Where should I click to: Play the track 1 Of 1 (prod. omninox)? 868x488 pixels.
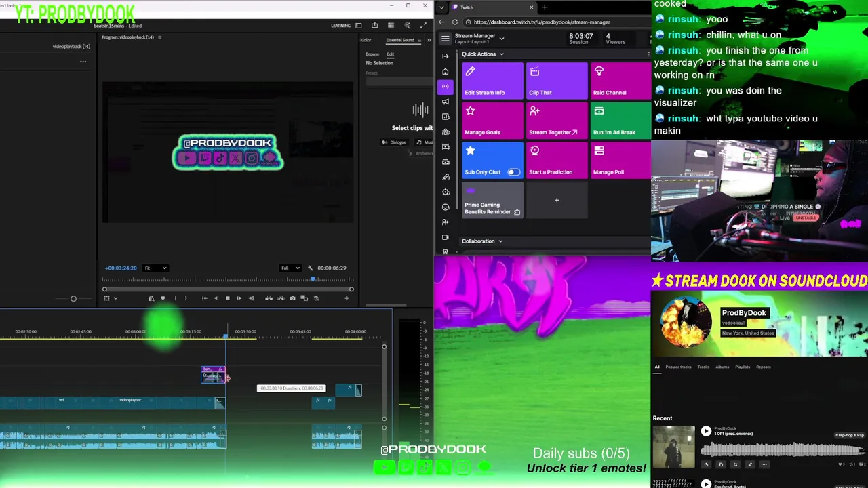tap(706, 431)
